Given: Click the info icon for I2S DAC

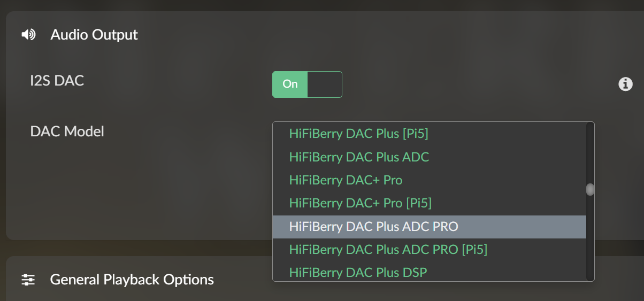Looking at the screenshot, I should click(625, 84).
